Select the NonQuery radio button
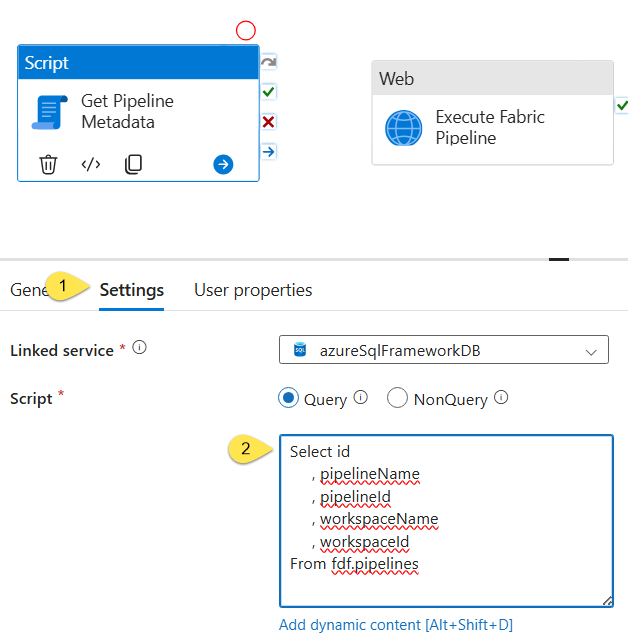 pos(397,398)
